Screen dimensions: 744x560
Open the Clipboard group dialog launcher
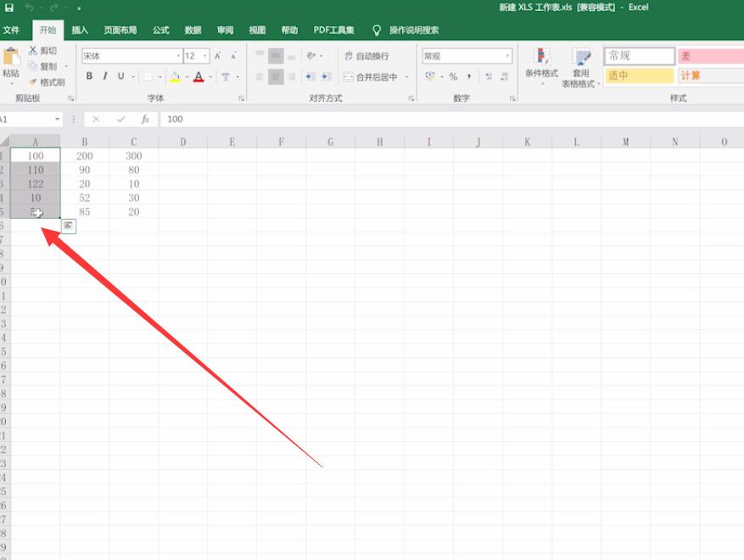71,98
